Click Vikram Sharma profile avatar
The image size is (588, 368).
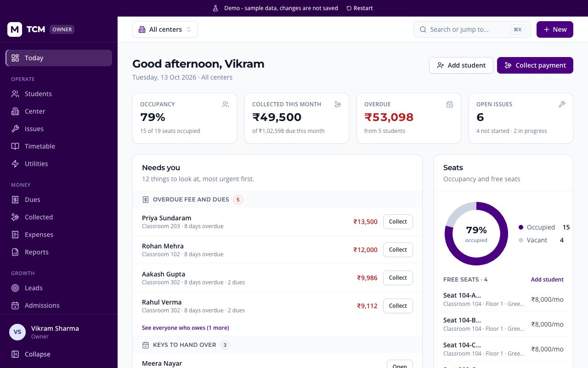pyautogui.click(x=17, y=332)
